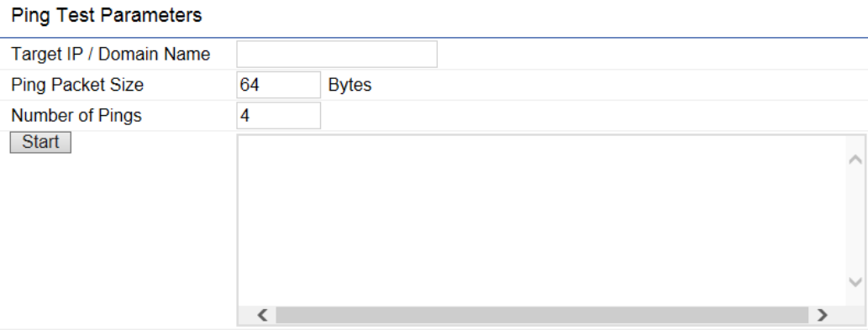Select the Number of Pings field showing 4

coord(278,116)
